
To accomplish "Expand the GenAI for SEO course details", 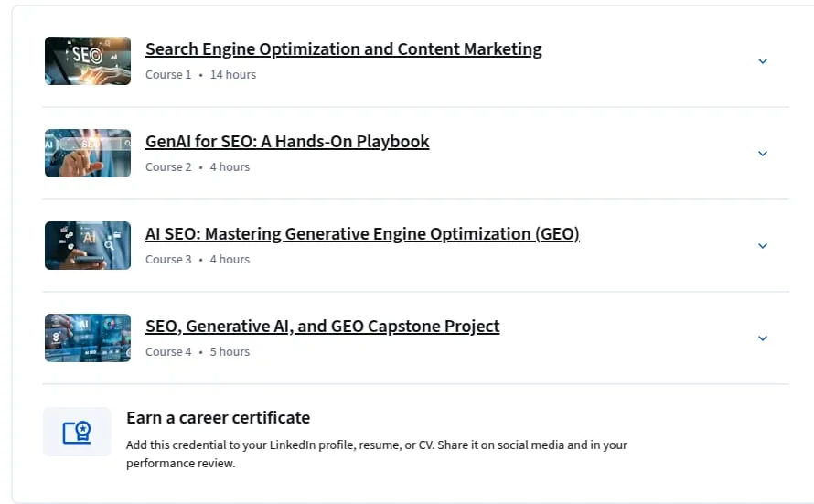I will click(763, 154).
